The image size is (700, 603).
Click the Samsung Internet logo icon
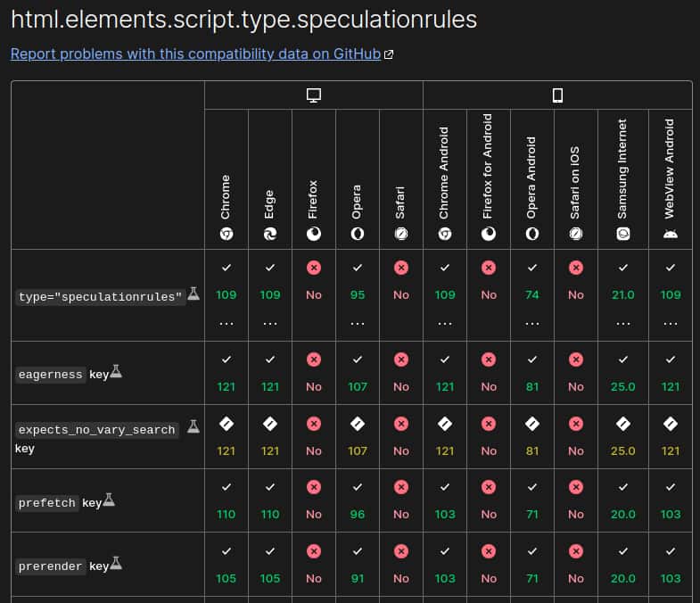coord(622,233)
